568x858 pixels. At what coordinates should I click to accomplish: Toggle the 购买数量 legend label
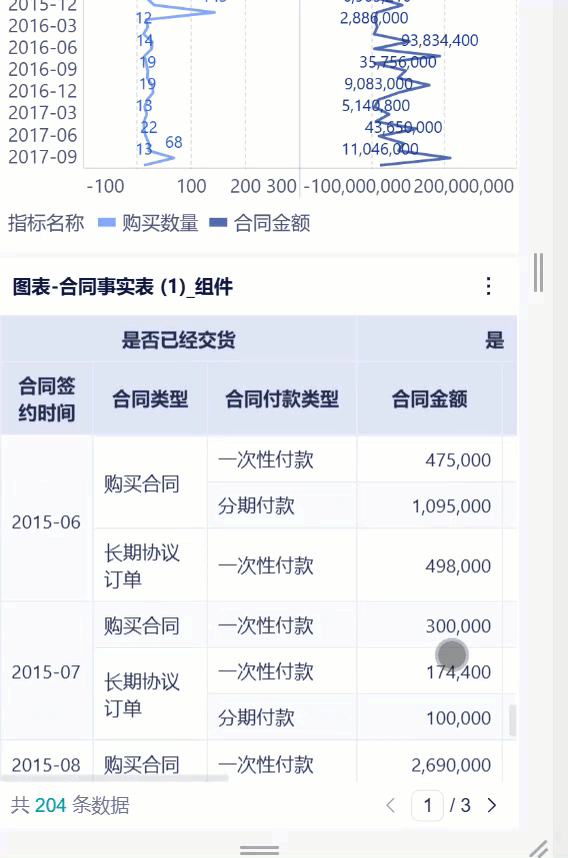(160, 223)
